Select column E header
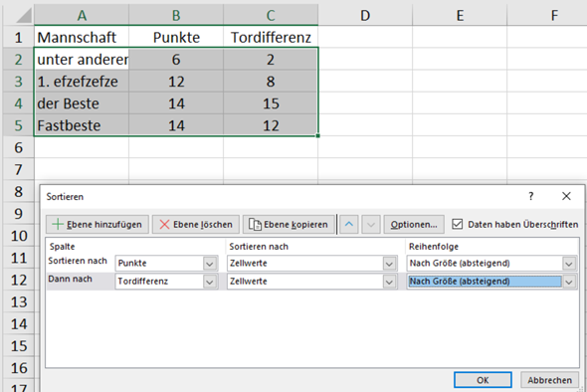The width and height of the screenshot is (587, 392). point(460,15)
